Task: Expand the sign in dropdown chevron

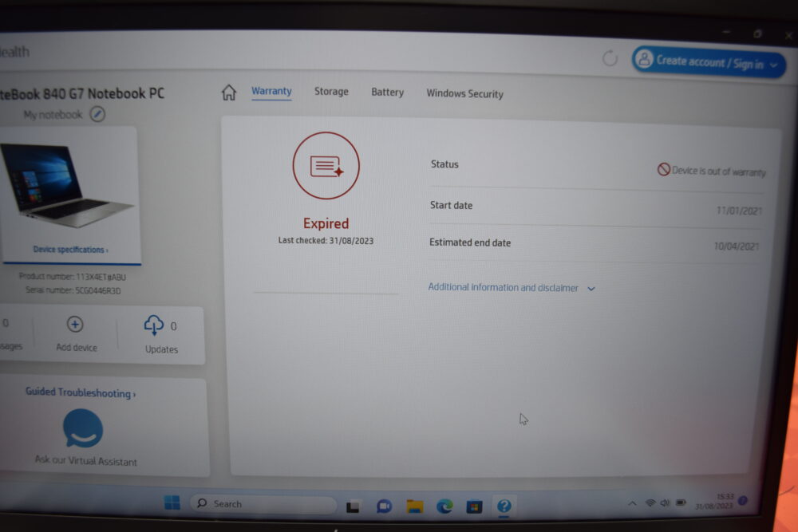Action: click(773, 65)
